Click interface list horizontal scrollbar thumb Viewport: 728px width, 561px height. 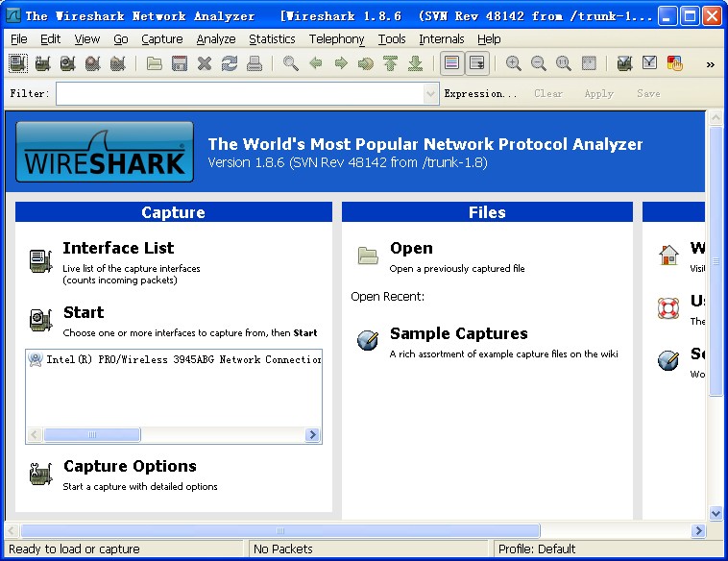[92, 435]
